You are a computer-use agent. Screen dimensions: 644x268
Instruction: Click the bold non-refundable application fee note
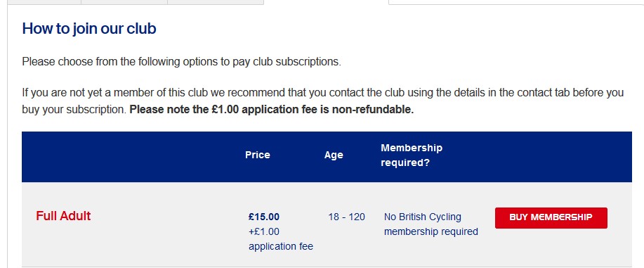(x=272, y=110)
